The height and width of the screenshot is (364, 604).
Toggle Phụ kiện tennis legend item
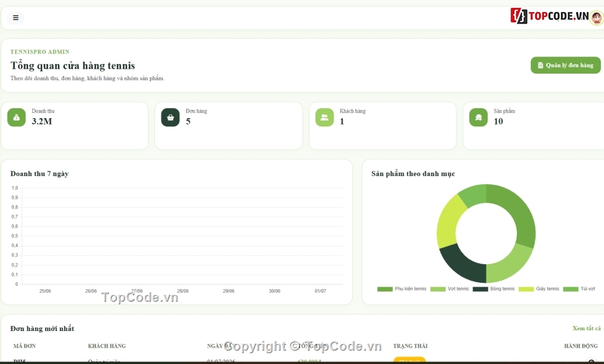coord(402,289)
